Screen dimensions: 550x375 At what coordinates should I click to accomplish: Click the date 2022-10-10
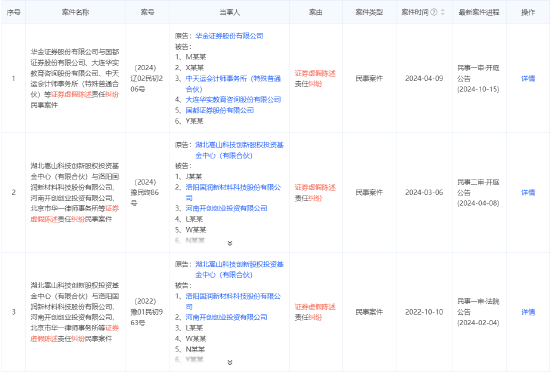(x=424, y=312)
